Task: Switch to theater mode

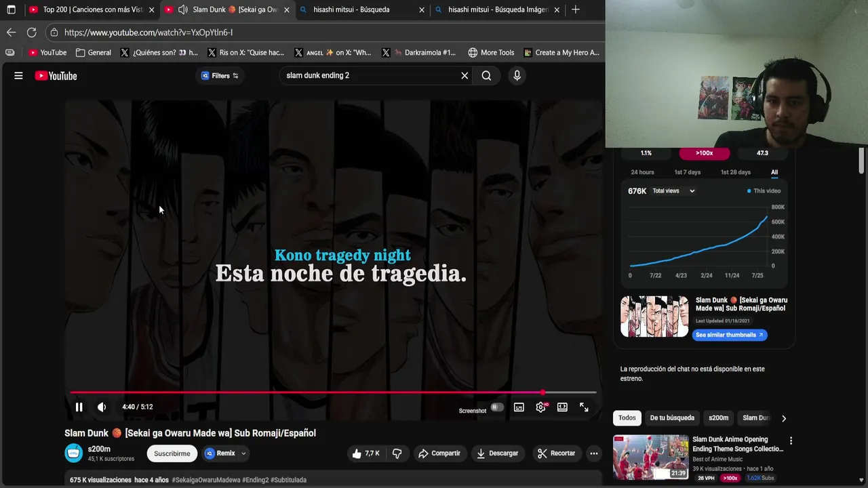Action: 562,407
